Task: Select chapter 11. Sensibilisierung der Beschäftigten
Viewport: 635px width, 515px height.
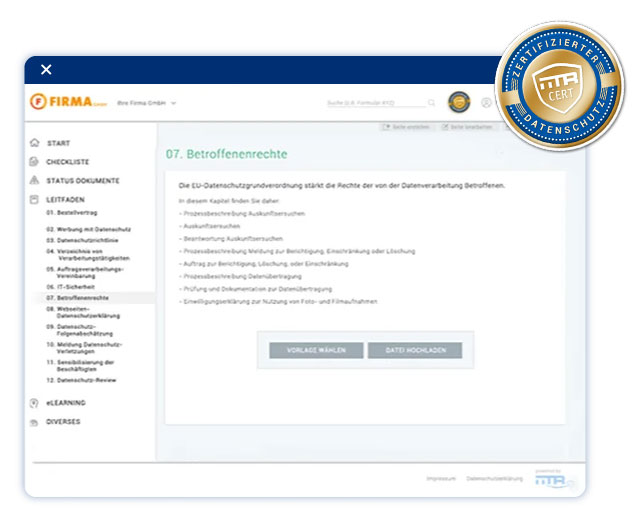Action: tap(80, 366)
